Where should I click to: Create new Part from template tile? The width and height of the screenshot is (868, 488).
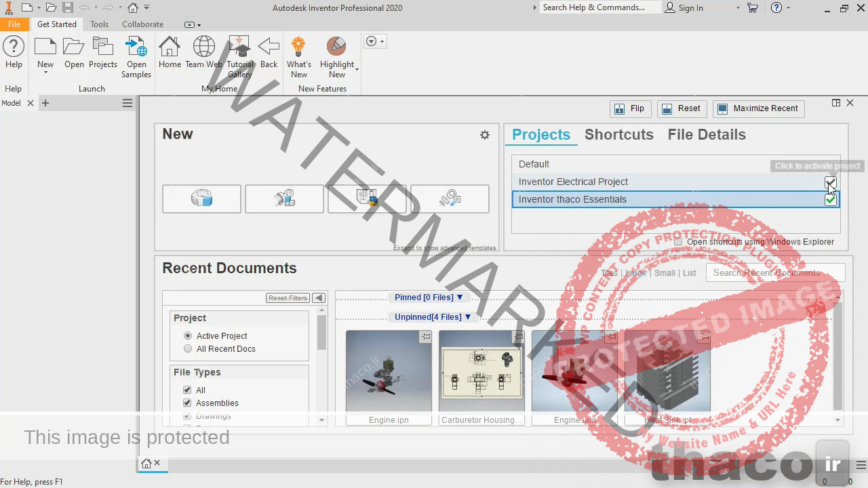tap(201, 199)
